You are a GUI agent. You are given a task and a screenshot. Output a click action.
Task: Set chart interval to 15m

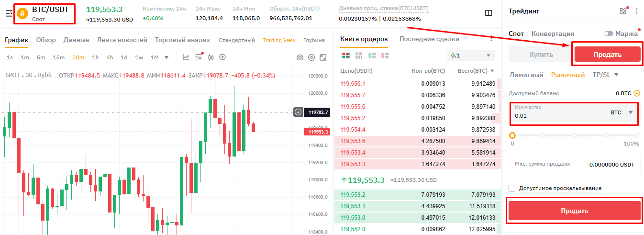point(58,57)
